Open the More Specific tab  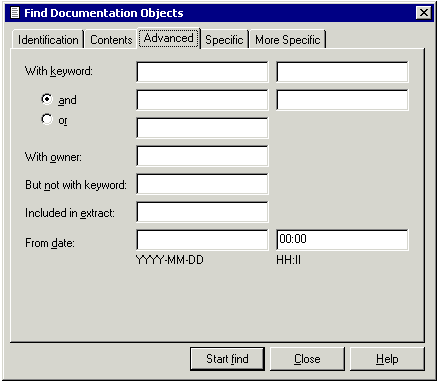pyautogui.click(x=288, y=40)
